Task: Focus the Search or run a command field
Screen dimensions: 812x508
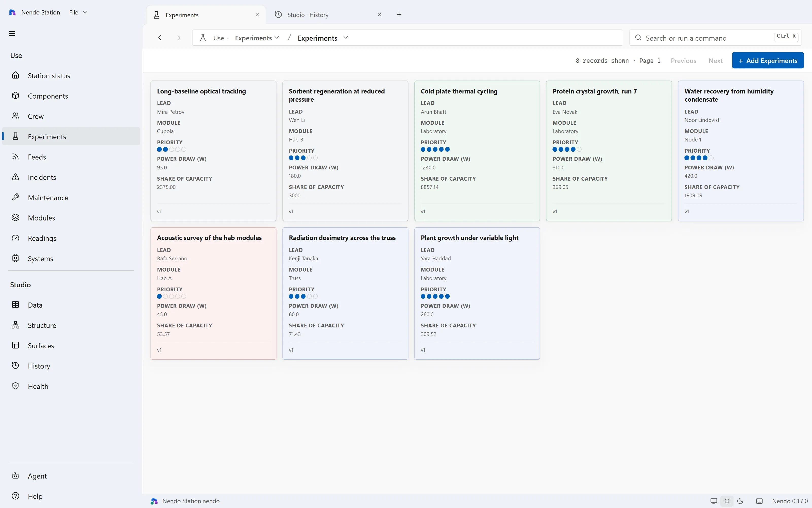Action: click(715, 38)
